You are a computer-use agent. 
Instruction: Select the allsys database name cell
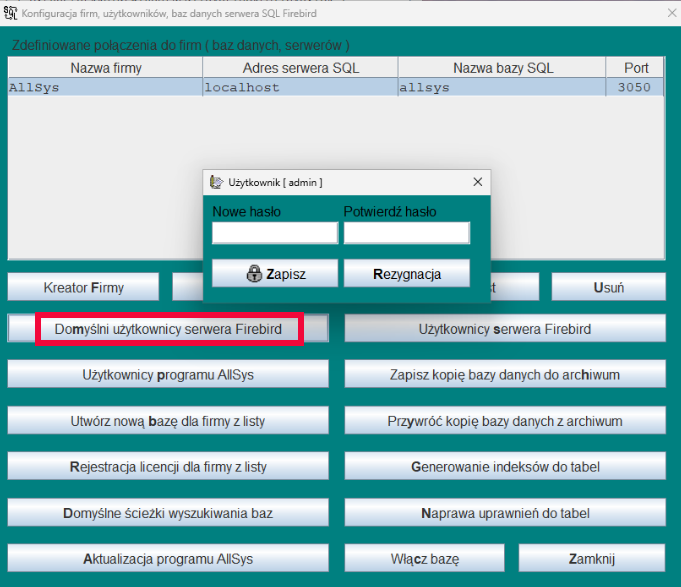point(502,87)
